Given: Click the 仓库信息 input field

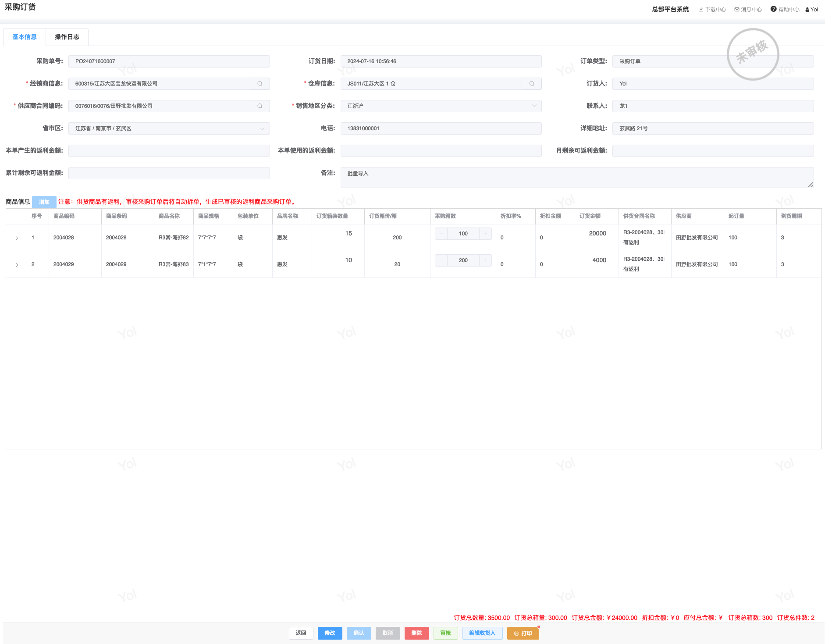Looking at the screenshot, I should tap(431, 84).
